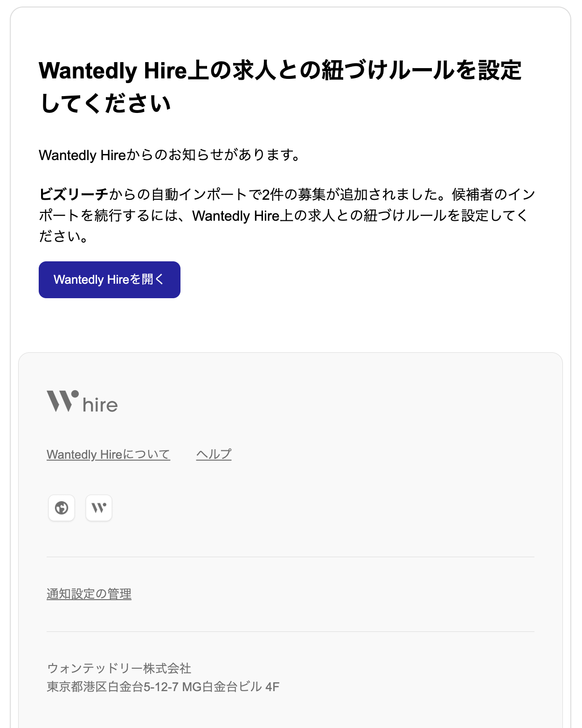Click the company name ウォンテッドリー株式会社
The image size is (582, 728).
(x=119, y=668)
